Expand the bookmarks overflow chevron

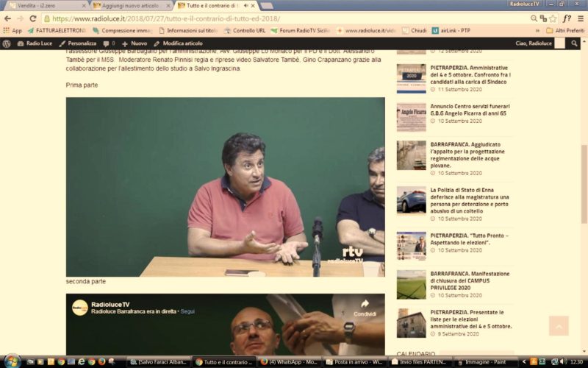click(x=537, y=30)
